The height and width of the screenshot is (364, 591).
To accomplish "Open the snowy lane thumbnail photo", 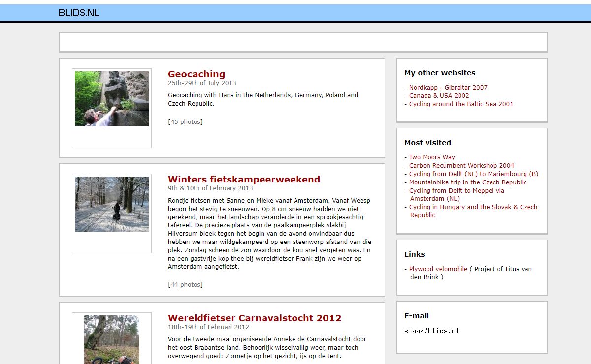I will [x=112, y=204].
